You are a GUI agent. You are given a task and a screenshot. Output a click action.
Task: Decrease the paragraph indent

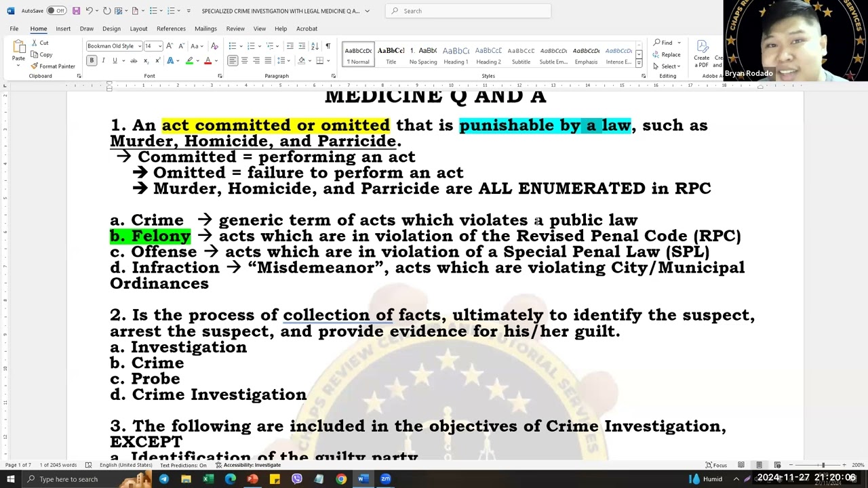point(290,46)
